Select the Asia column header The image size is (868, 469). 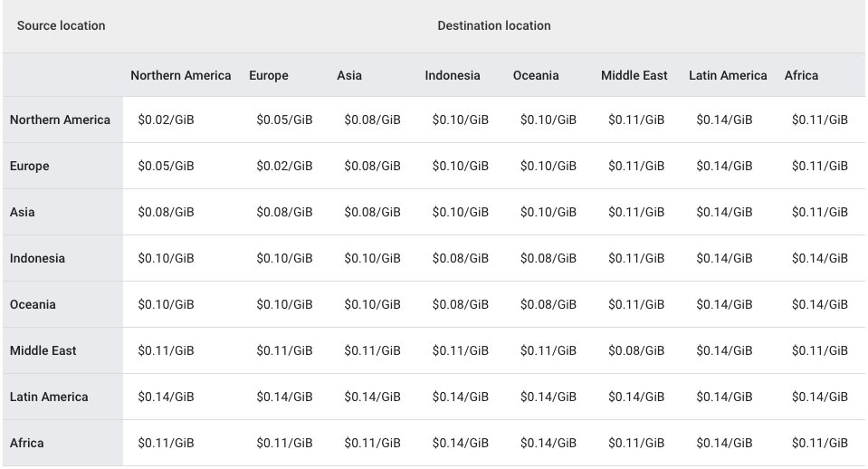[349, 75]
